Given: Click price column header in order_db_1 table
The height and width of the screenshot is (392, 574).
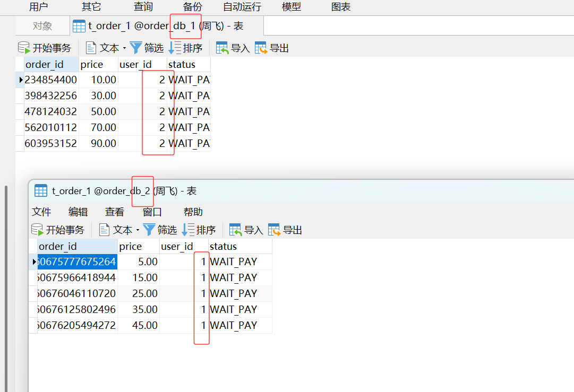Looking at the screenshot, I should (98, 64).
